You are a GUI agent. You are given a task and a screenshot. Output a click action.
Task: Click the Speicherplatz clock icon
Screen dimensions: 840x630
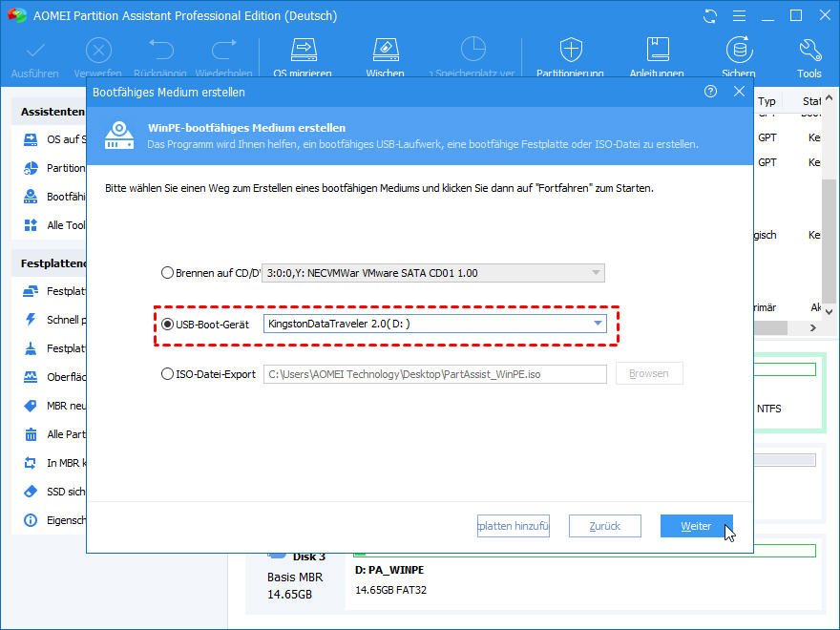[473, 50]
